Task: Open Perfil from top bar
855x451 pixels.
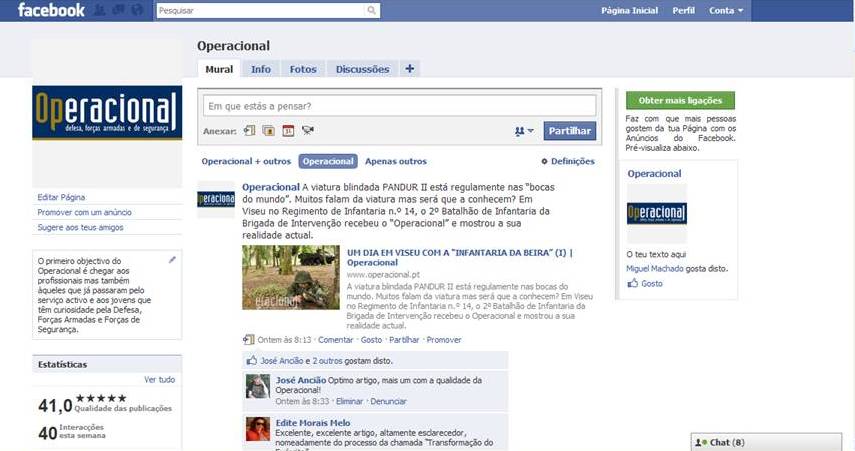Action: coord(683,10)
